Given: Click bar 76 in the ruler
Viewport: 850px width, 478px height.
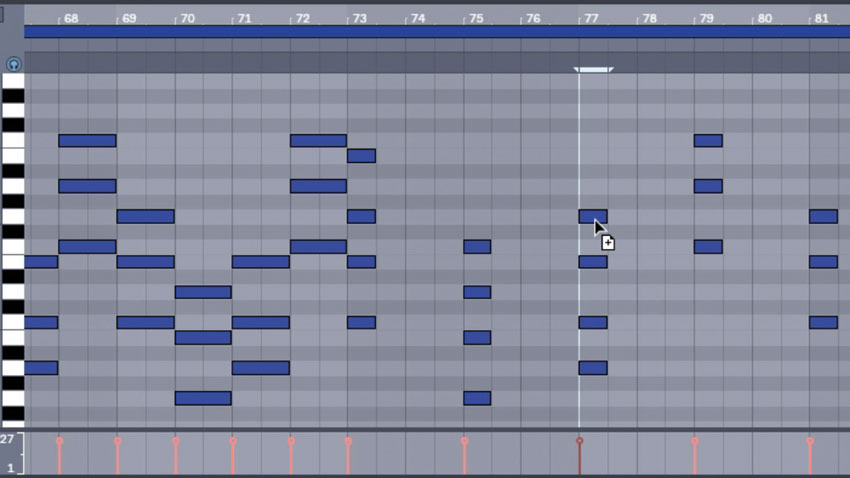Looking at the screenshot, I should (x=533, y=18).
